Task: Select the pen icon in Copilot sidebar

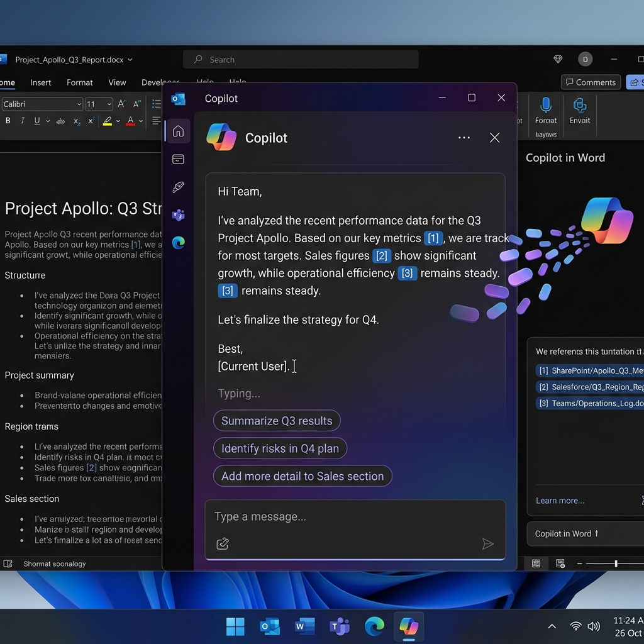Action: pyautogui.click(x=178, y=187)
